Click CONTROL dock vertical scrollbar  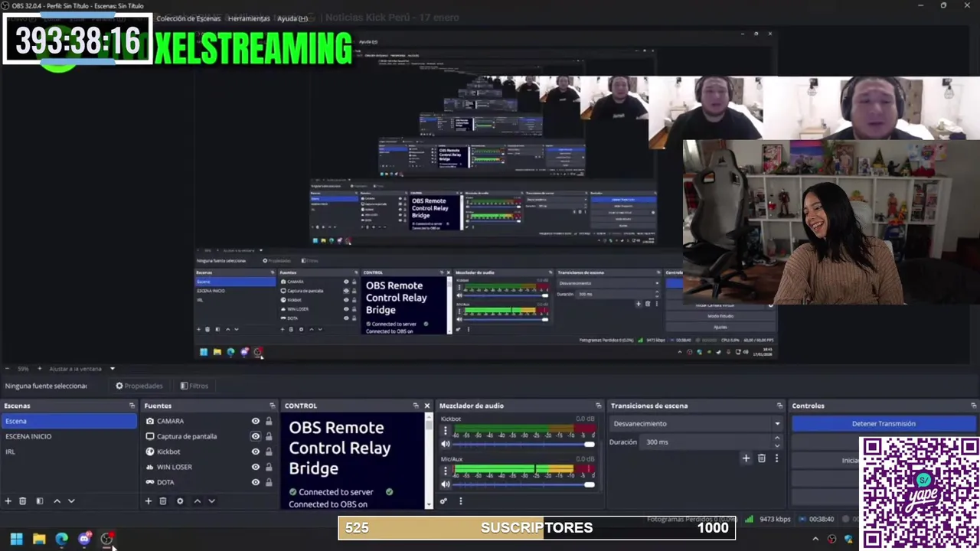tap(429, 461)
